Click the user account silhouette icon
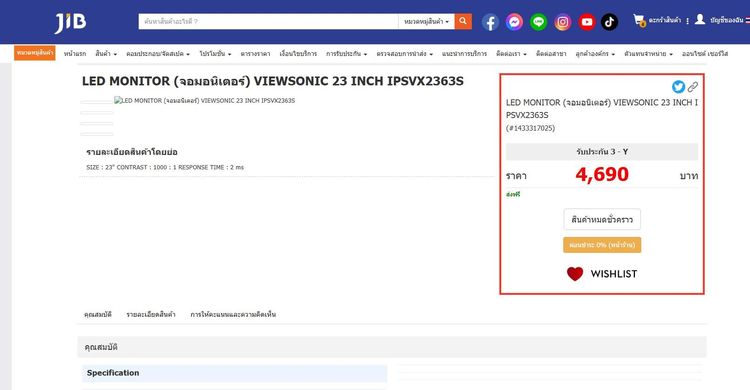750x390 pixels. (700, 19)
